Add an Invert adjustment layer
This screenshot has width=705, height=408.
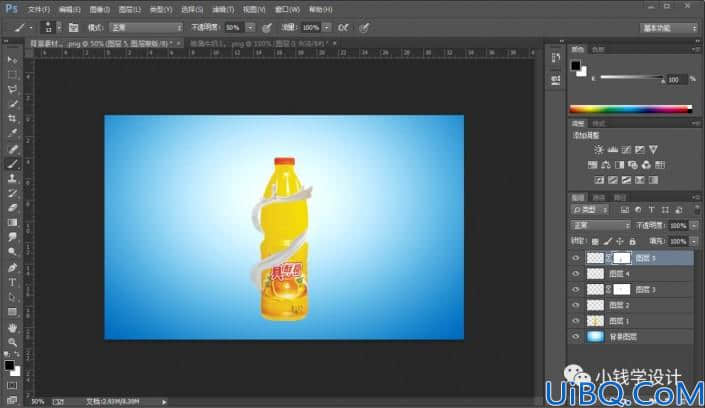[599, 180]
